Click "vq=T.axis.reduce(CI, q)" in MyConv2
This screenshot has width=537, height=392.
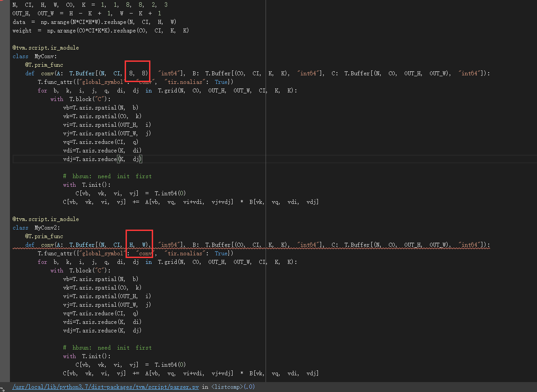(101, 313)
